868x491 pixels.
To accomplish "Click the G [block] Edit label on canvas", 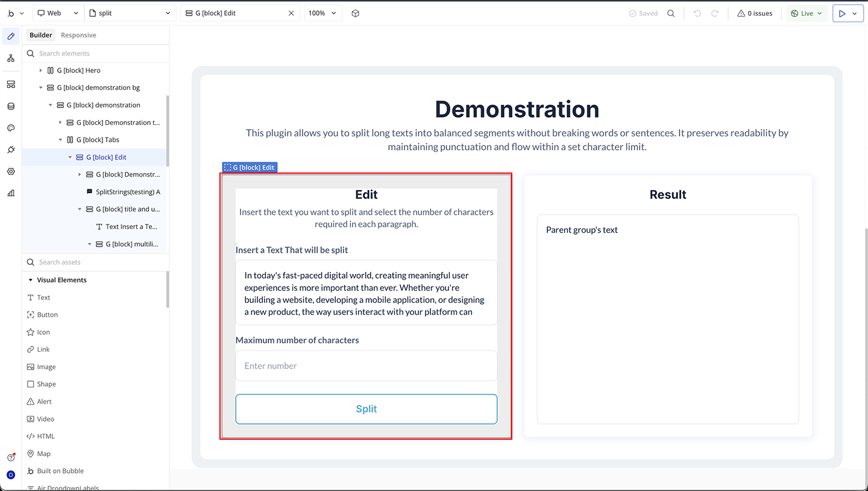I will [x=250, y=168].
